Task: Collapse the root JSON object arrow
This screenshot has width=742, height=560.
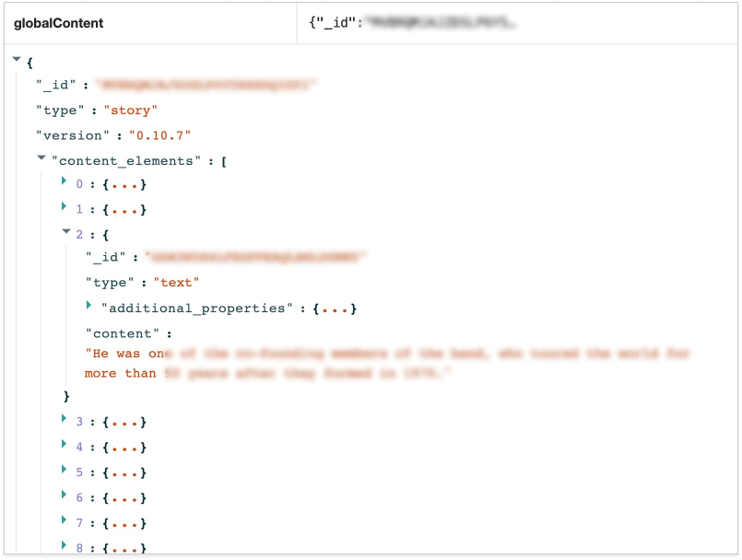Action: tap(17, 60)
